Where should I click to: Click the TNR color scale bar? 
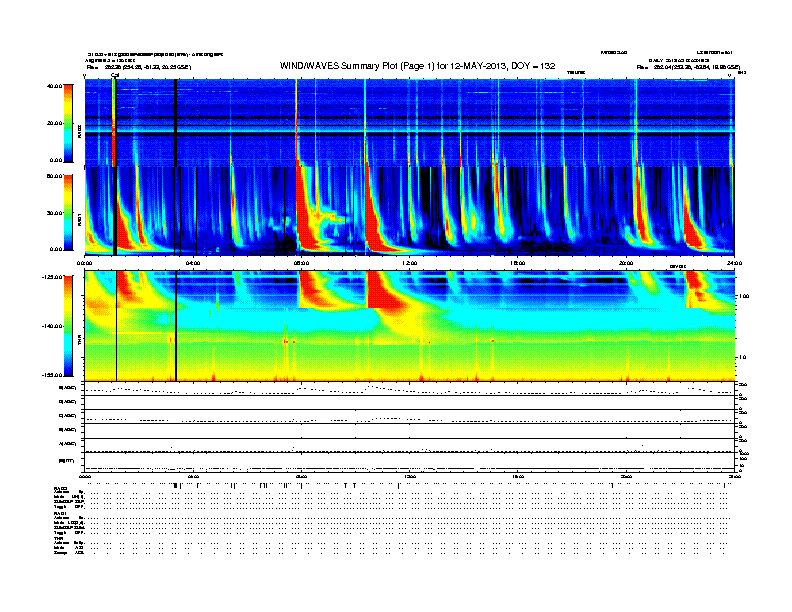[x=68, y=326]
